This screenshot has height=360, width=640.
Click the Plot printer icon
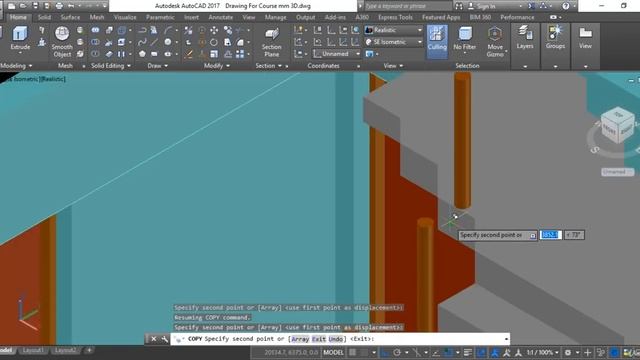point(59,6)
